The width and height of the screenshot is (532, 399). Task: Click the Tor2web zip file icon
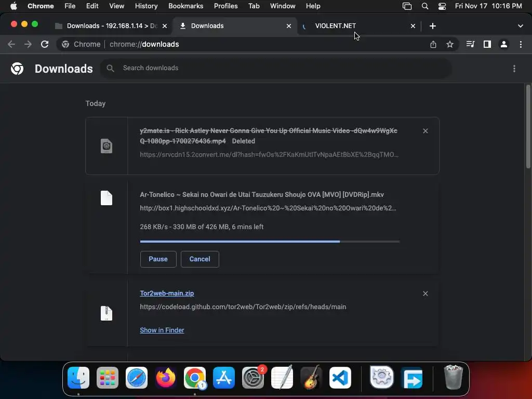coord(106,313)
